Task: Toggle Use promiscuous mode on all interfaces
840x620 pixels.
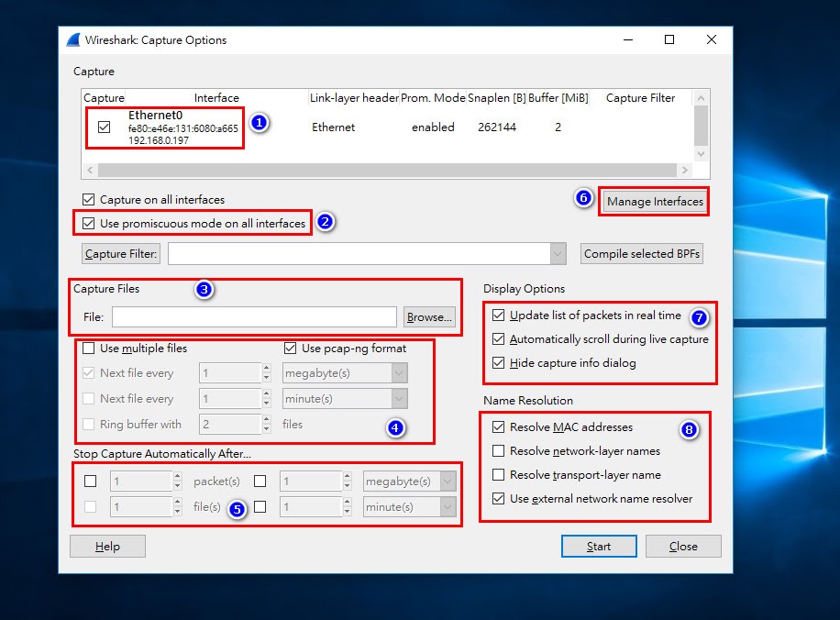Action: coord(88,224)
